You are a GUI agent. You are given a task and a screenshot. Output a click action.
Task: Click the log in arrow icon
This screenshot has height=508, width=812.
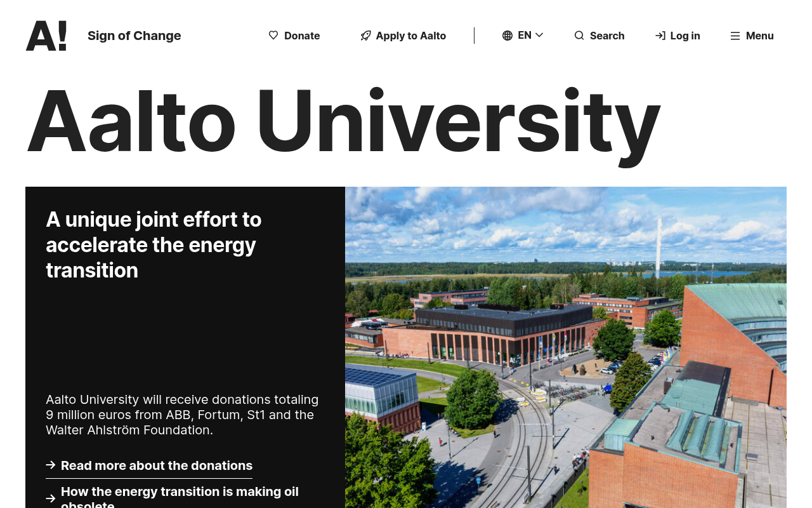coord(660,36)
